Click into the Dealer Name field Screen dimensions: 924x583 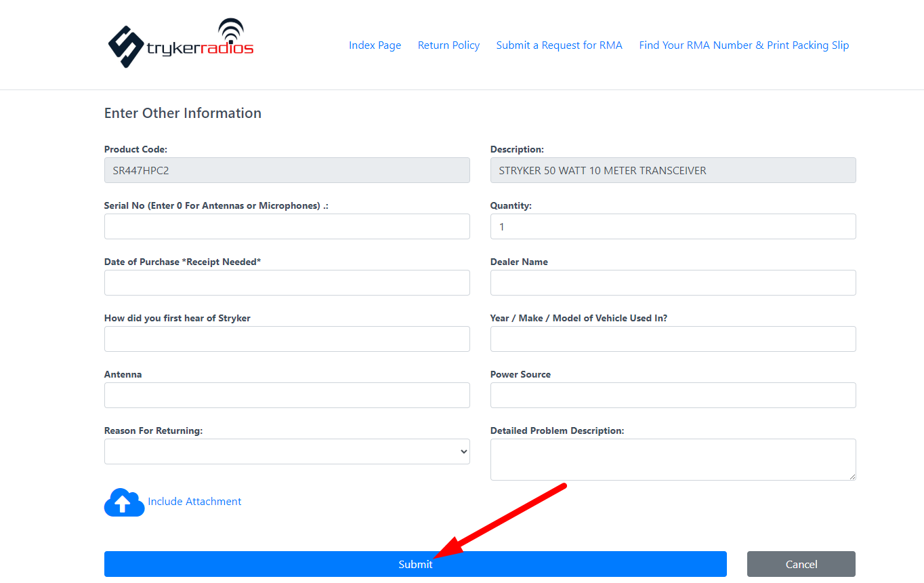(x=673, y=283)
